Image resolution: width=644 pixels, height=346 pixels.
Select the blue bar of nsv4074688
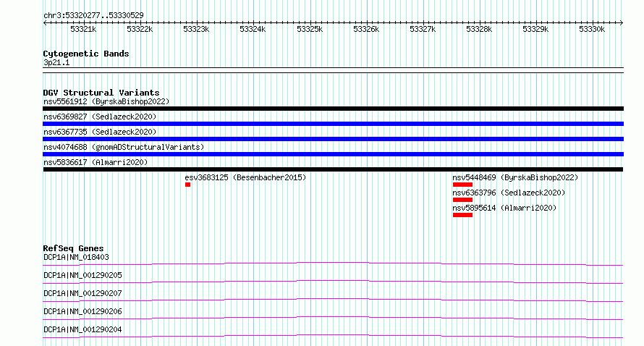[333, 154]
